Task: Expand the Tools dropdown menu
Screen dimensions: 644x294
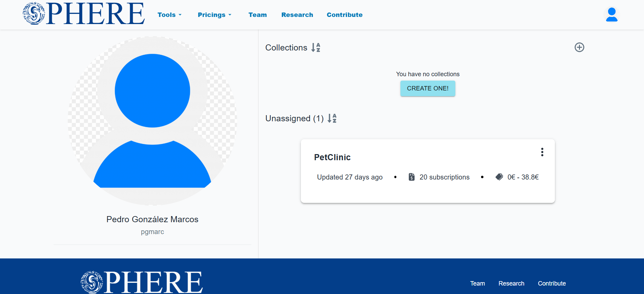Action: [x=169, y=15]
